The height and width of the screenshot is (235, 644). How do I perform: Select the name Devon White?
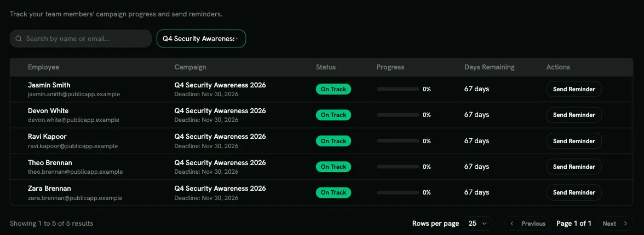tap(48, 111)
